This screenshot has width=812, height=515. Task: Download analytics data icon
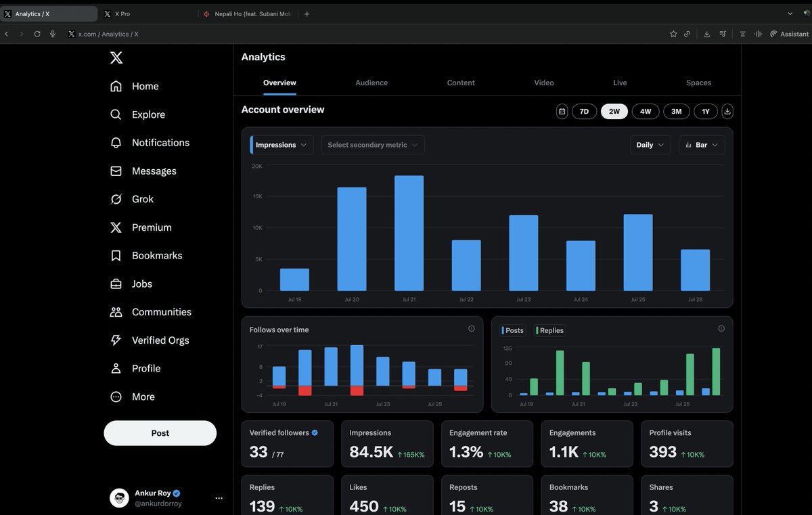coord(727,112)
